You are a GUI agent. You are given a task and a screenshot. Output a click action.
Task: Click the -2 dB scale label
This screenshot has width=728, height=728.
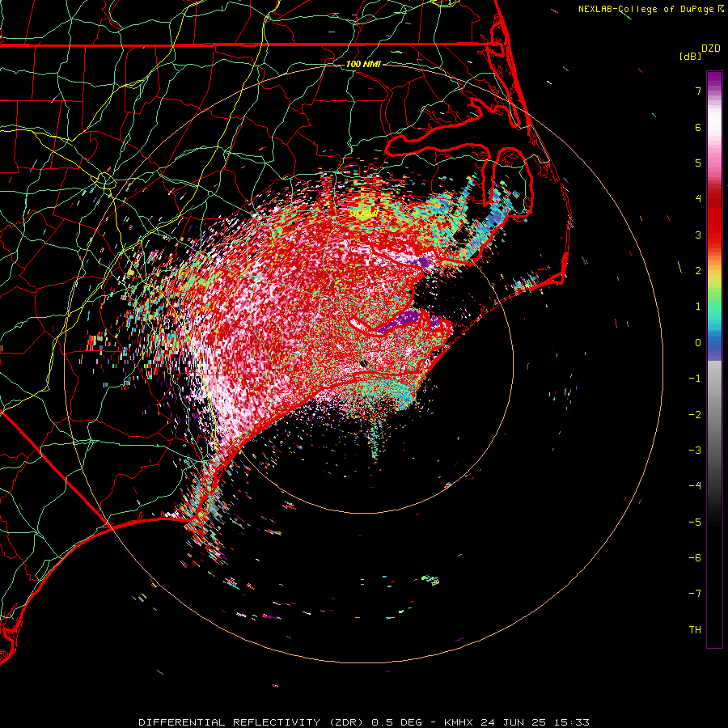tap(695, 415)
